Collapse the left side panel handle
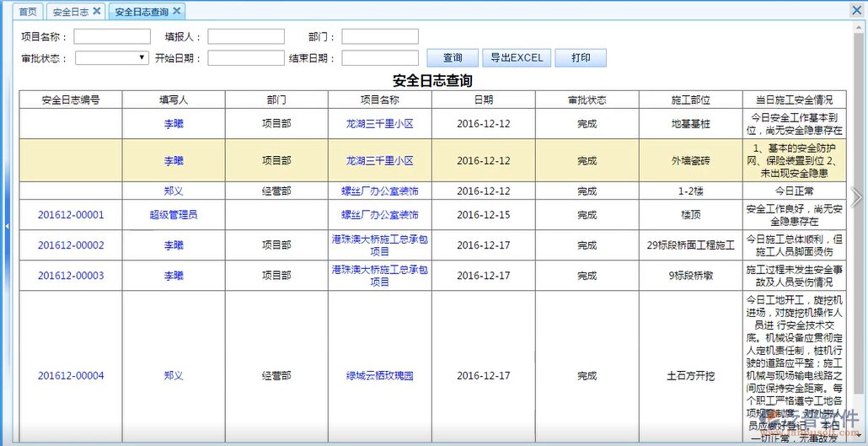 [x=7, y=226]
